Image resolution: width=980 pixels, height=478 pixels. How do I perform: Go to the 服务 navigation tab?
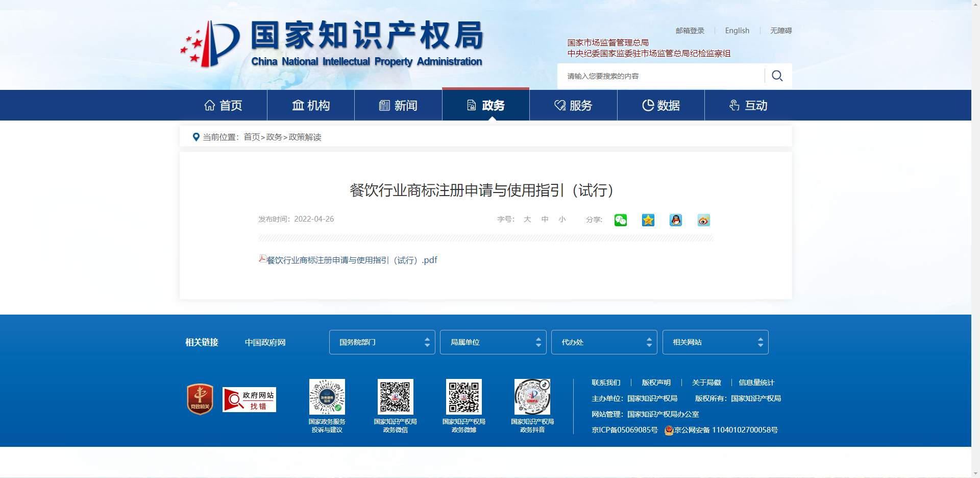(573, 106)
